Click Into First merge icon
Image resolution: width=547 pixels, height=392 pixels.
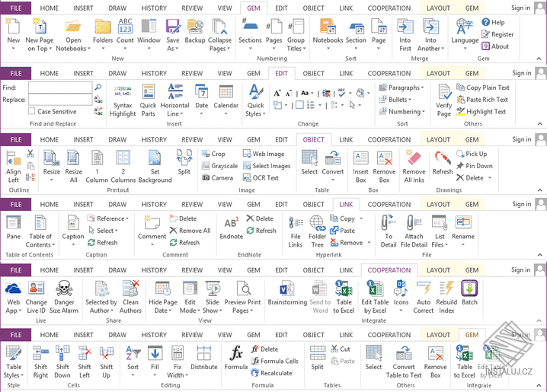pyautogui.click(x=405, y=27)
